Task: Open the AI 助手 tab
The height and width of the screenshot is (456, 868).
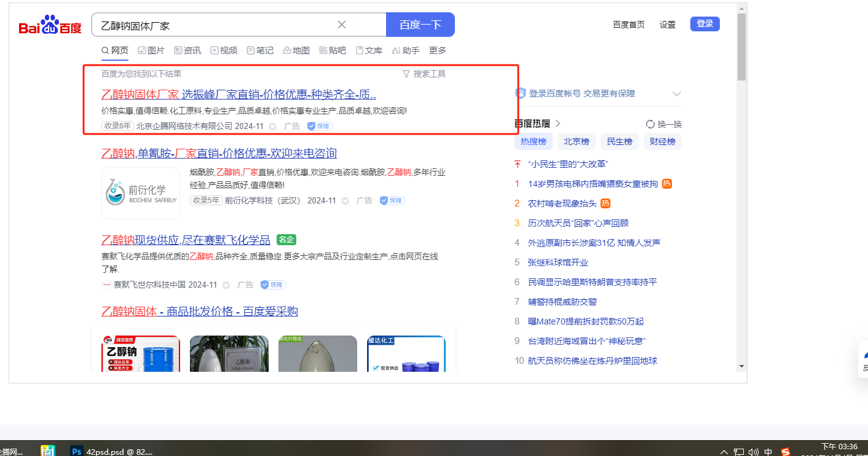Action: 406,50
